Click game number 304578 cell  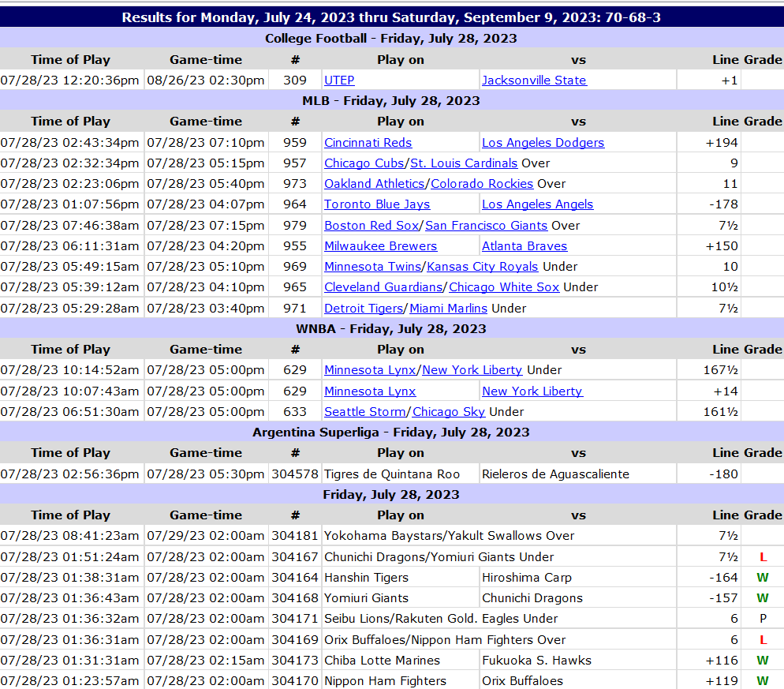pos(295,474)
